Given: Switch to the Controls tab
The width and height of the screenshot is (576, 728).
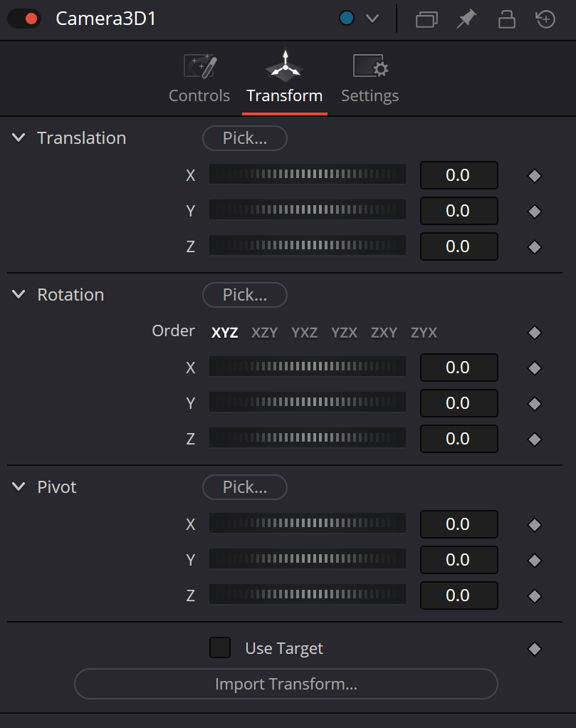Looking at the screenshot, I should tap(199, 79).
